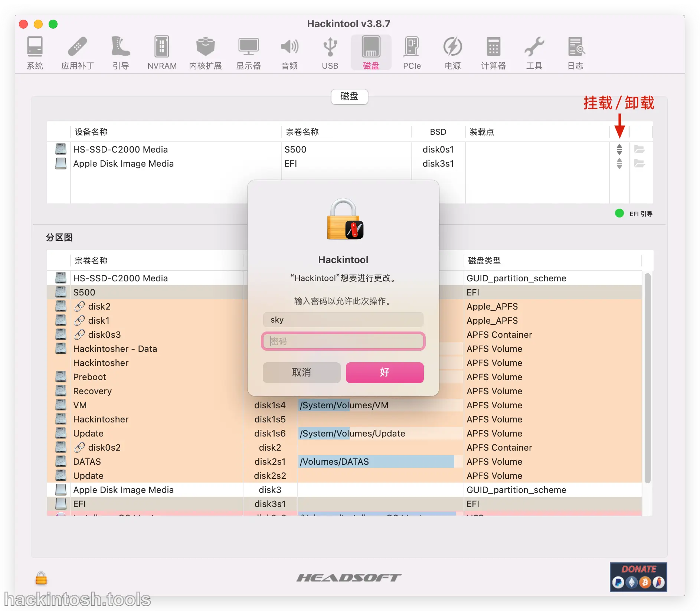Sort by BSD column header
The height and width of the screenshot is (611, 700).
pyautogui.click(x=438, y=132)
